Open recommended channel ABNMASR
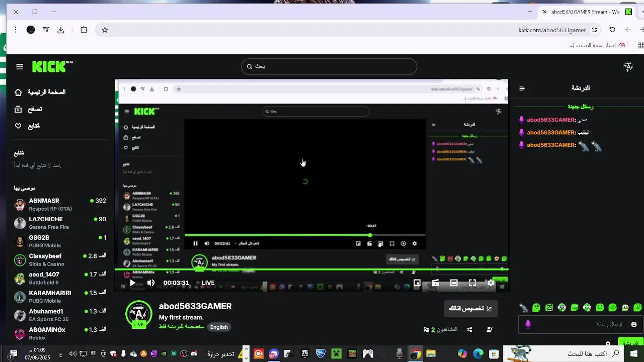This screenshot has height=362, width=644. click(x=60, y=205)
